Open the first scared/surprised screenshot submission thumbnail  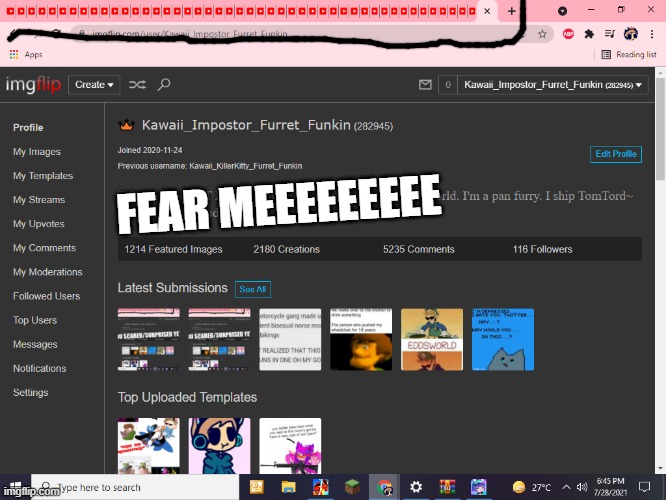[x=149, y=339]
